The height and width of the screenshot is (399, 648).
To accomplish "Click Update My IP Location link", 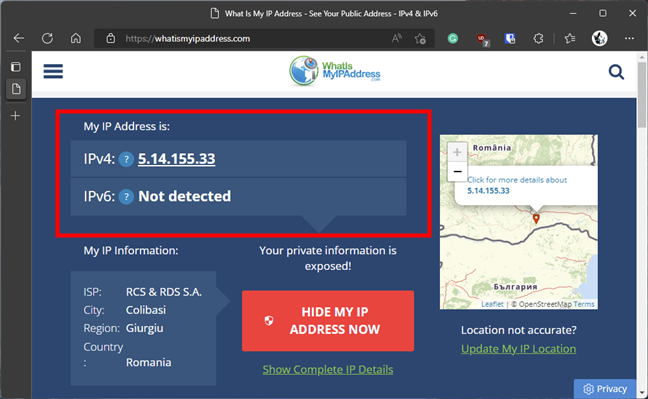I will click(518, 349).
